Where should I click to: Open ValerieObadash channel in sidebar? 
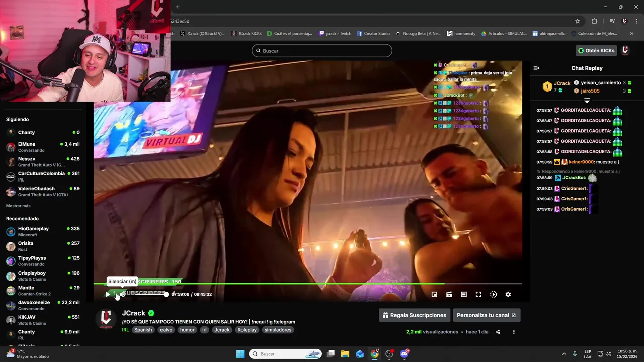[43, 191]
